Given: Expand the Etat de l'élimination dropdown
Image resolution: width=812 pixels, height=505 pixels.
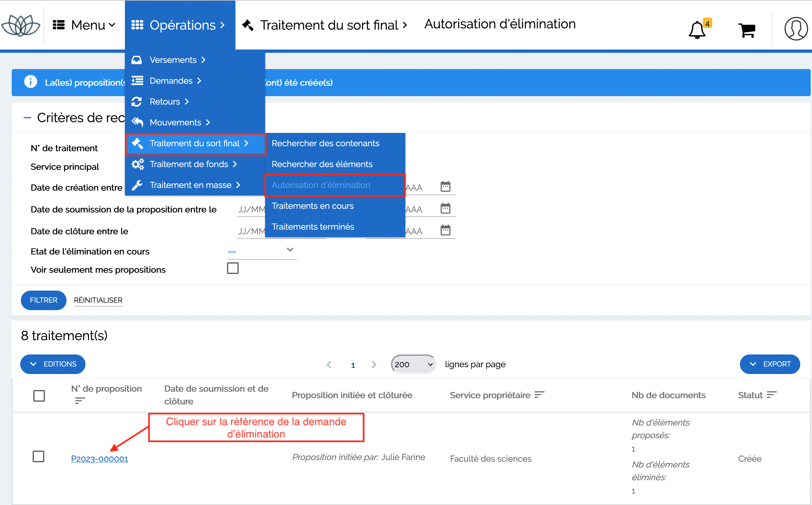Looking at the screenshot, I should tap(262, 251).
